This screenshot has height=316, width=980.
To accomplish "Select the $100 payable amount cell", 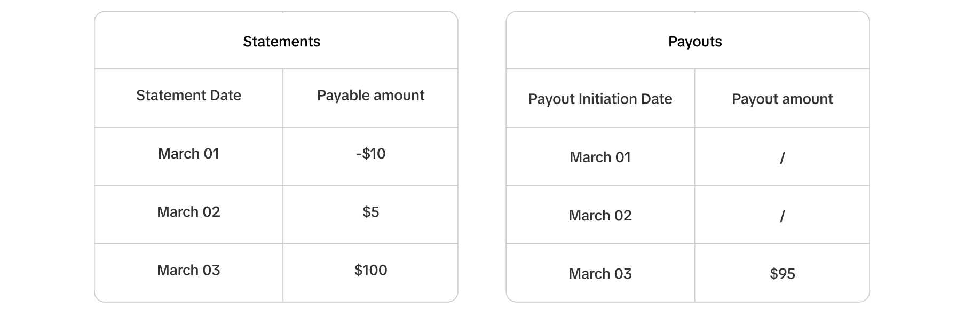I will (370, 270).
